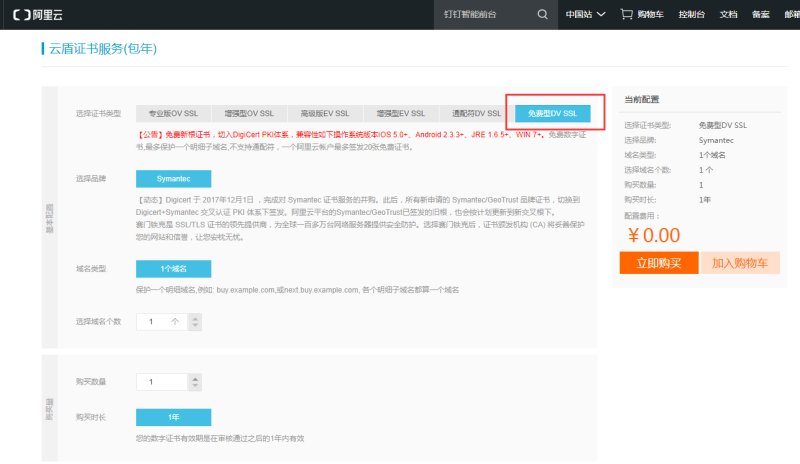Select the 专业版OV SSL certificate type
This screenshot has height=464, width=800.
tap(173, 113)
